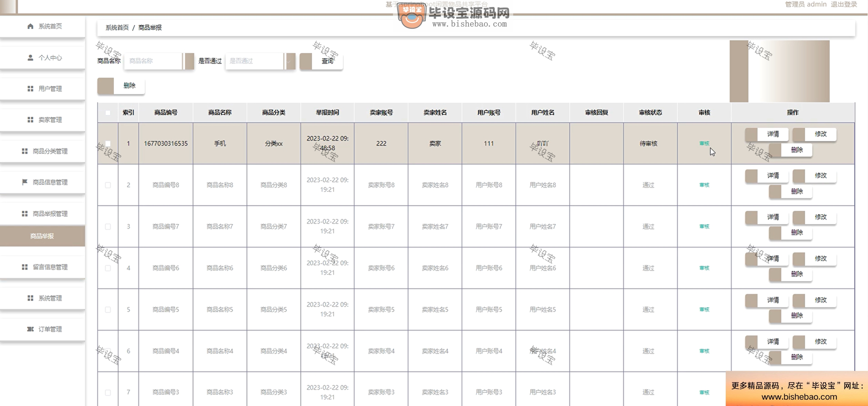Click 删除 for row 商品编号4
Image resolution: width=868 pixels, height=406 pixels.
click(790, 357)
